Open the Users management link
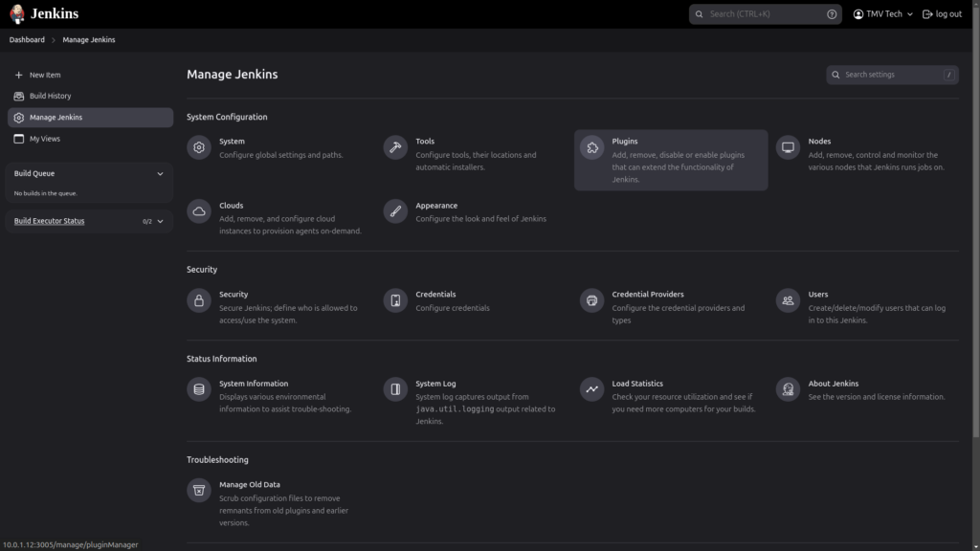This screenshot has width=980, height=551. pyautogui.click(x=866, y=307)
